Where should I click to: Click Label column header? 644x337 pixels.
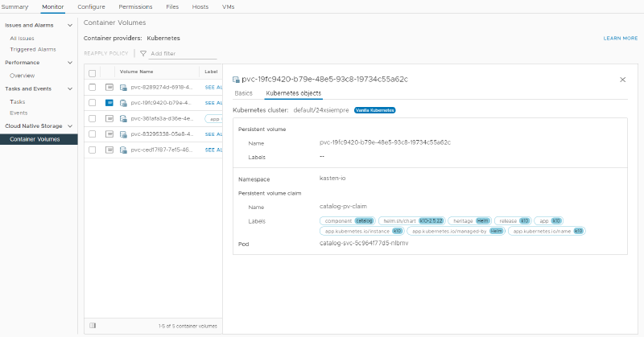[211, 72]
